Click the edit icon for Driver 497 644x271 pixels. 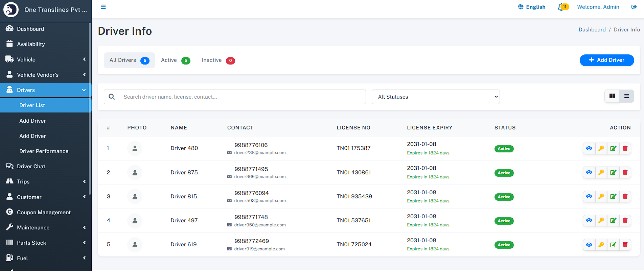(613, 221)
